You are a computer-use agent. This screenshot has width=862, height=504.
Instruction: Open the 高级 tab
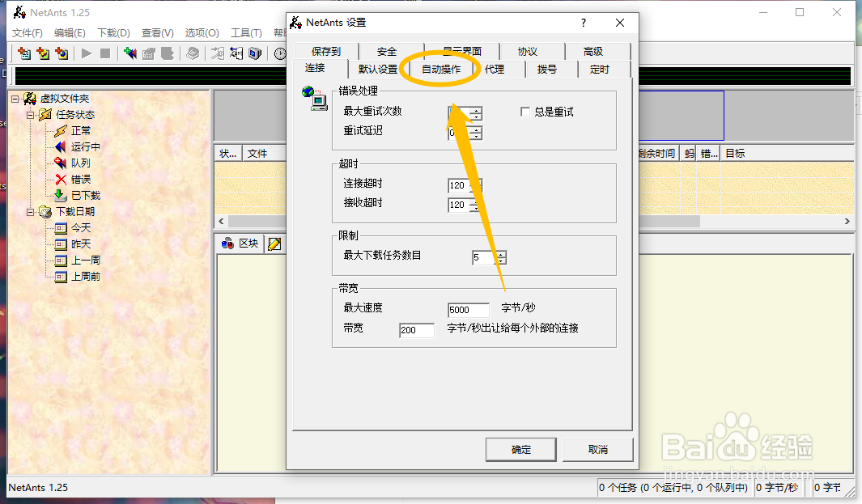click(x=593, y=51)
